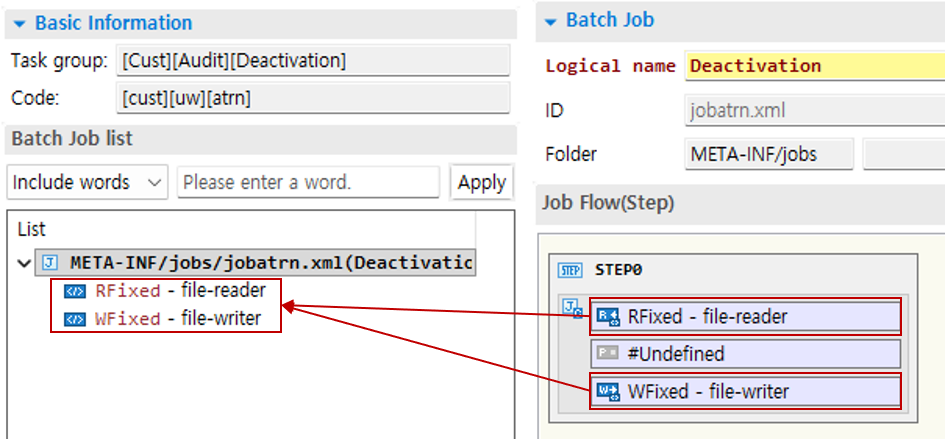This screenshot has height=439, width=945.
Task: Click the processor icon beside #Undefined
Action: [607, 354]
